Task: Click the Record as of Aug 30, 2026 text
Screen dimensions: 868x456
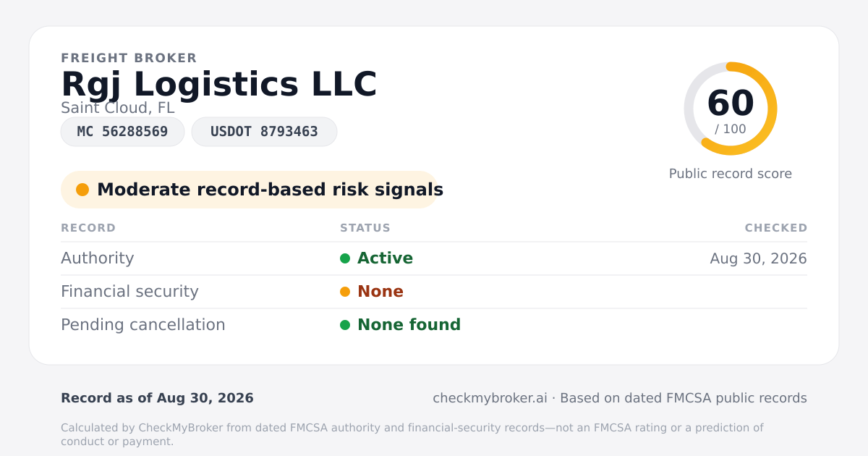Action: click(x=157, y=398)
